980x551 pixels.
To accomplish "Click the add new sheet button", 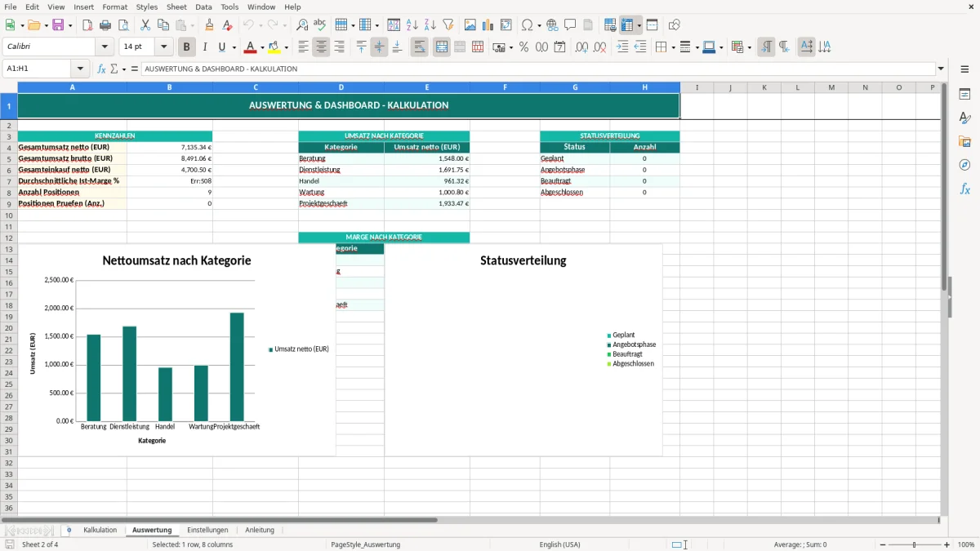I will (69, 530).
